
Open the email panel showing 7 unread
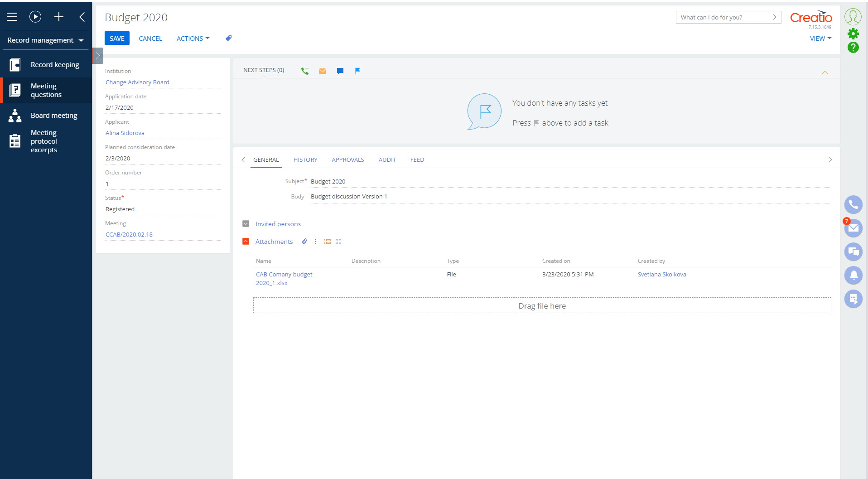point(854,228)
